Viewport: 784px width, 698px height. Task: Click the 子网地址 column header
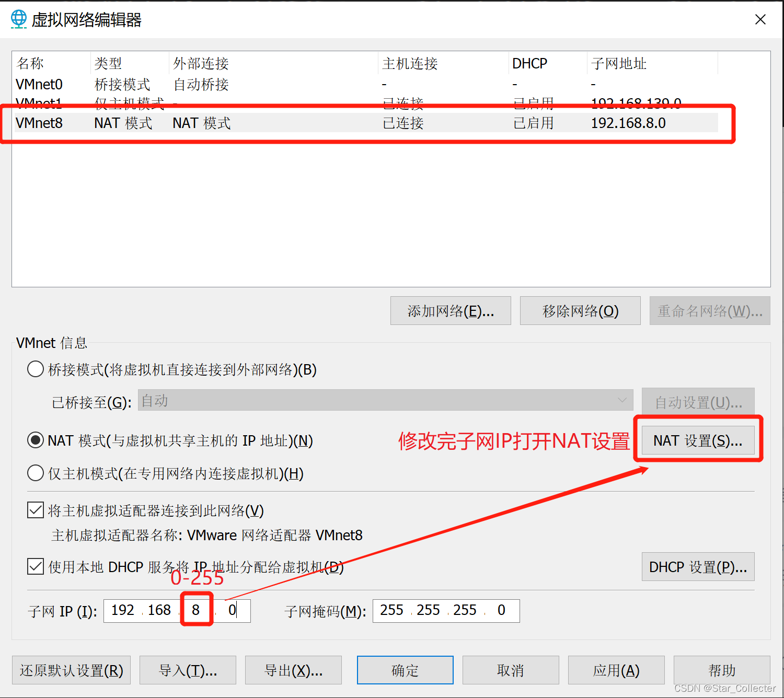[653, 63]
